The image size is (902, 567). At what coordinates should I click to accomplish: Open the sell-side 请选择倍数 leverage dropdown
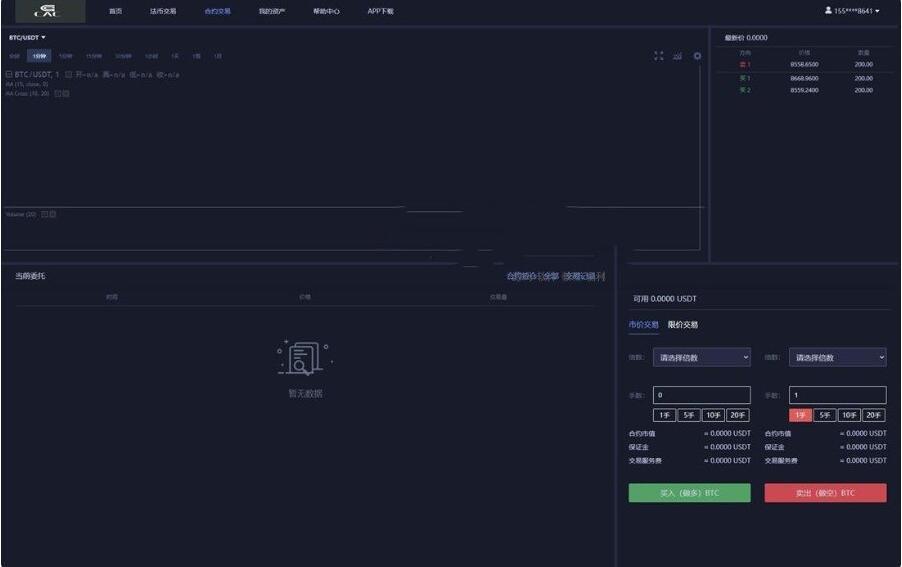coord(837,357)
